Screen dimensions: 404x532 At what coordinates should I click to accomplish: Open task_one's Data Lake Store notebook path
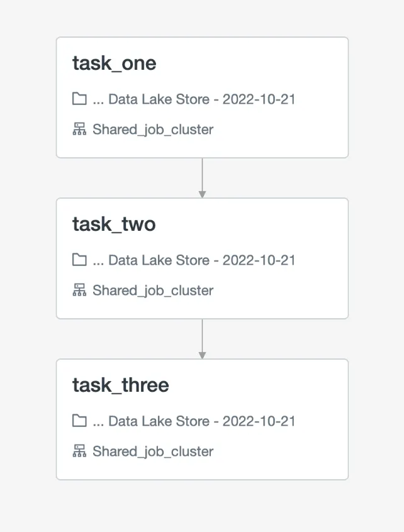194,99
